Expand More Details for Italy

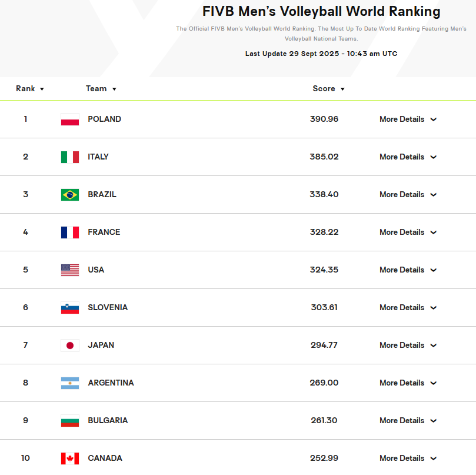pyautogui.click(x=408, y=157)
